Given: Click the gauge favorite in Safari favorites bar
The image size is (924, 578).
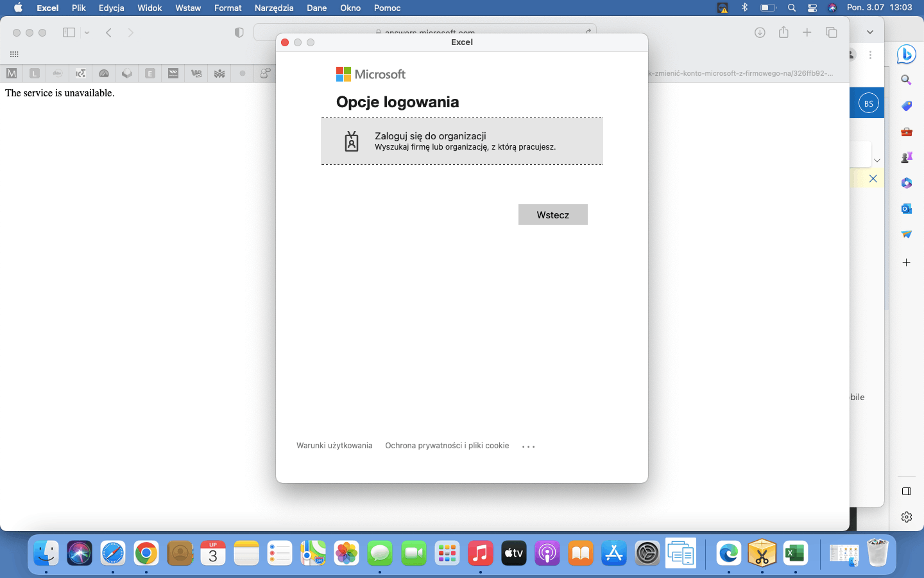Looking at the screenshot, I should coord(104,73).
